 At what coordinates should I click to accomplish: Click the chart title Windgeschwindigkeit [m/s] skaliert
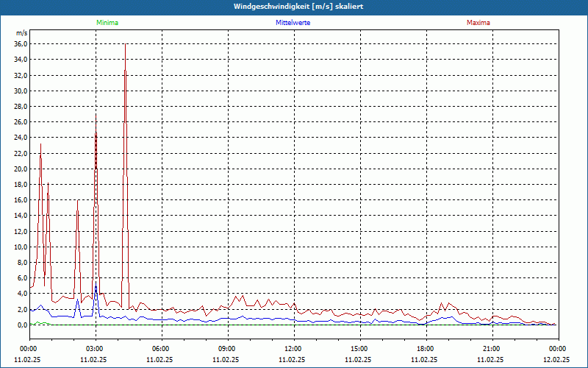click(x=298, y=7)
